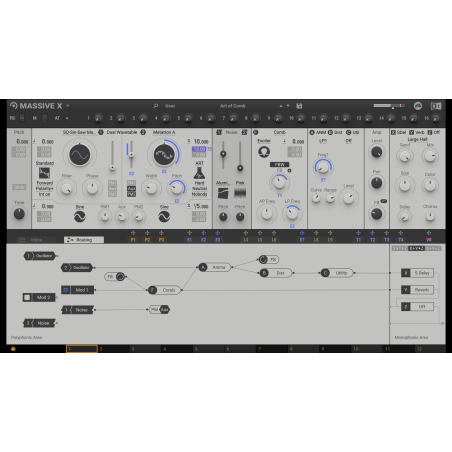452x452 pixels.
Task: Select previous preset with up arrow
Action: click(281, 106)
